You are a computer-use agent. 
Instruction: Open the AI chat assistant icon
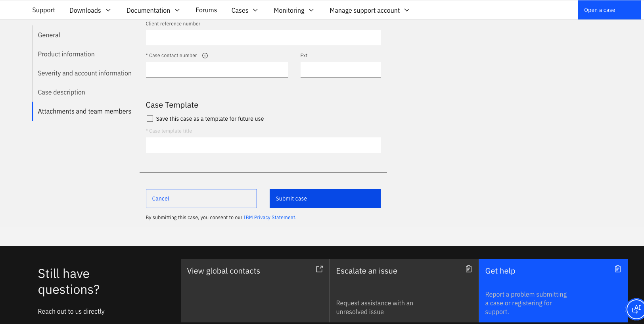pos(636,309)
